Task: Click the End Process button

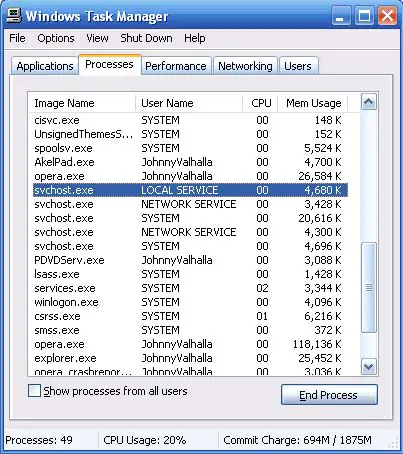Action: pyautogui.click(x=329, y=395)
